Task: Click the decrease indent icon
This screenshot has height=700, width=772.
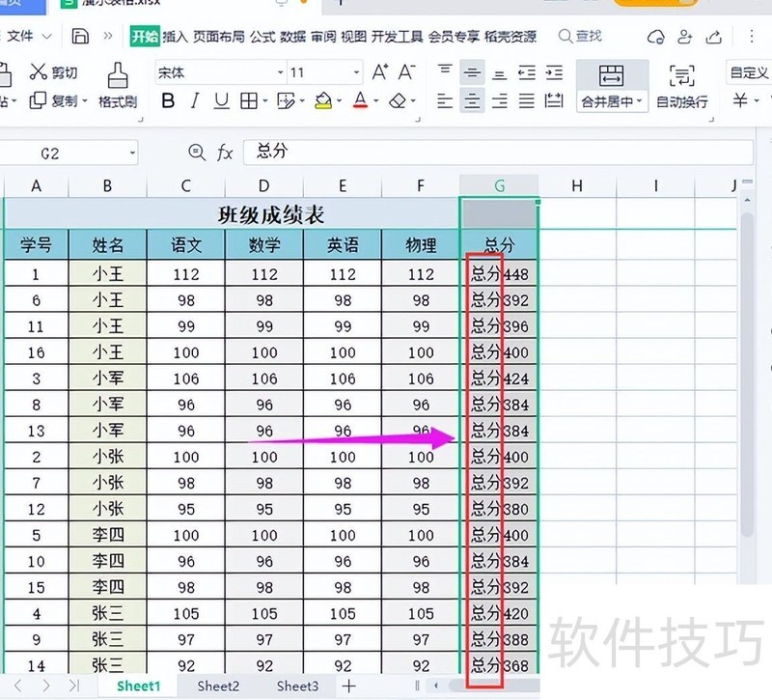Action: click(x=526, y=73)
